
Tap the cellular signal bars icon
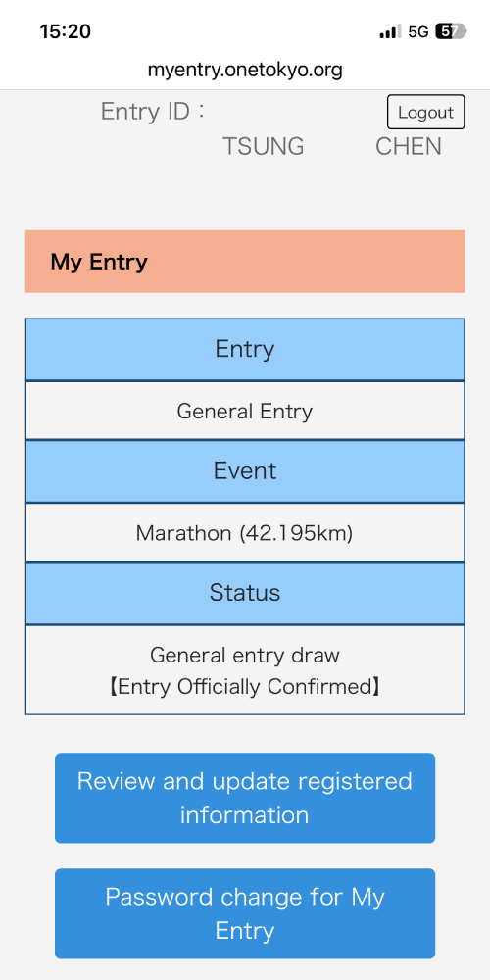(x=391, y=32)
